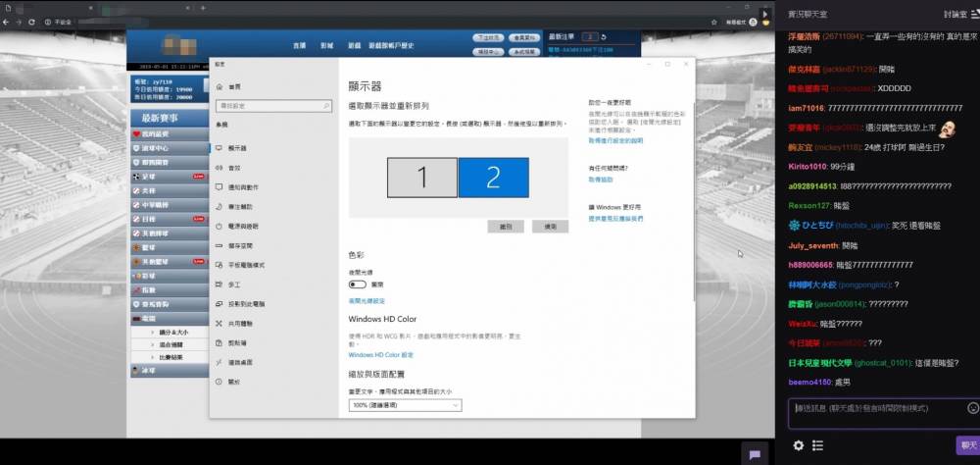Expand 讓分&大小 sub-item arrow
The image size is (980, 465).
tap(153, 333)
